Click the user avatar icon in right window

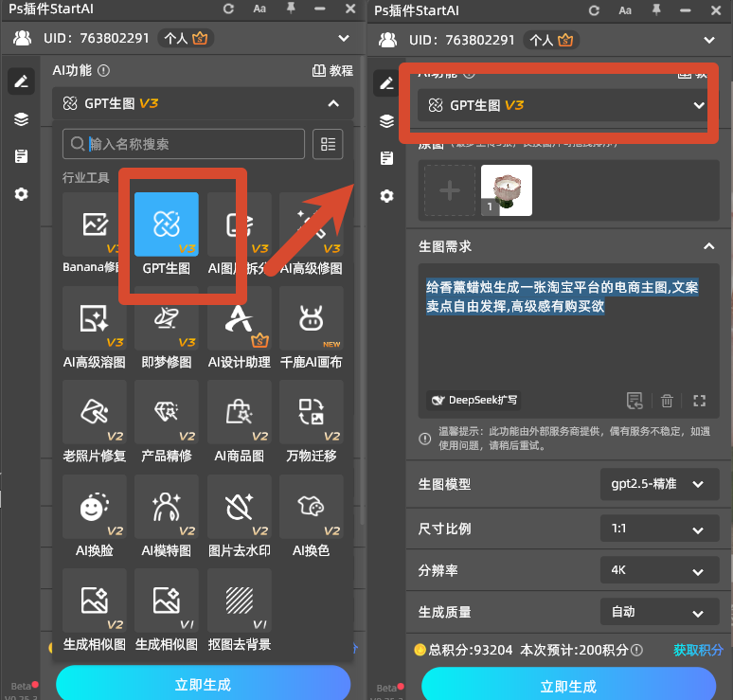coord(387,40)
